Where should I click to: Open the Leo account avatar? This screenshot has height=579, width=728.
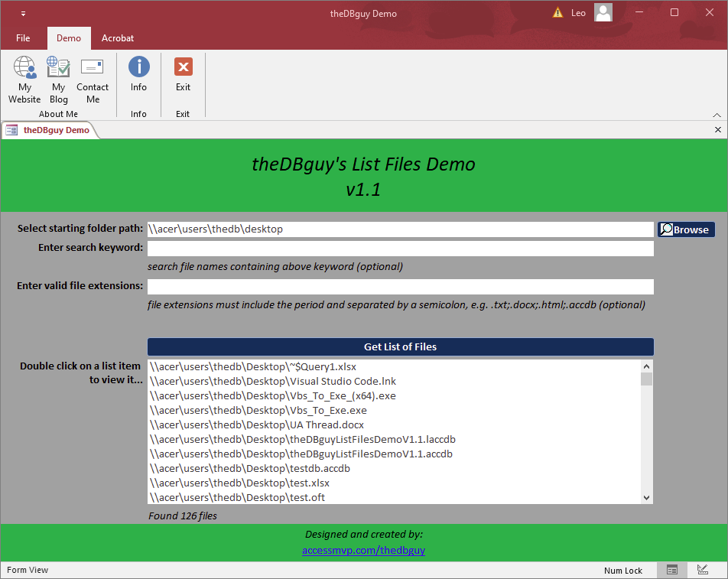coord(603,12)
